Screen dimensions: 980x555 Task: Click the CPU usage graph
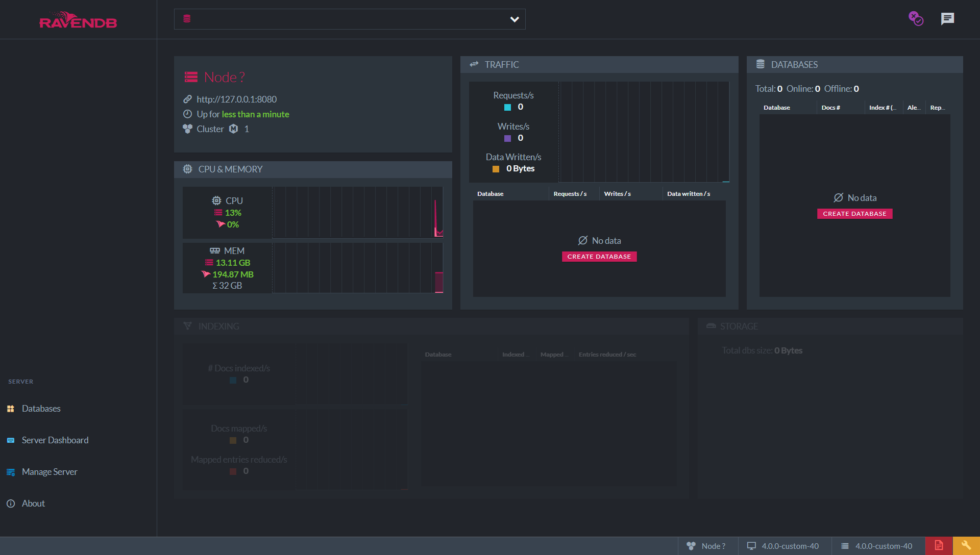coord(357,212)
